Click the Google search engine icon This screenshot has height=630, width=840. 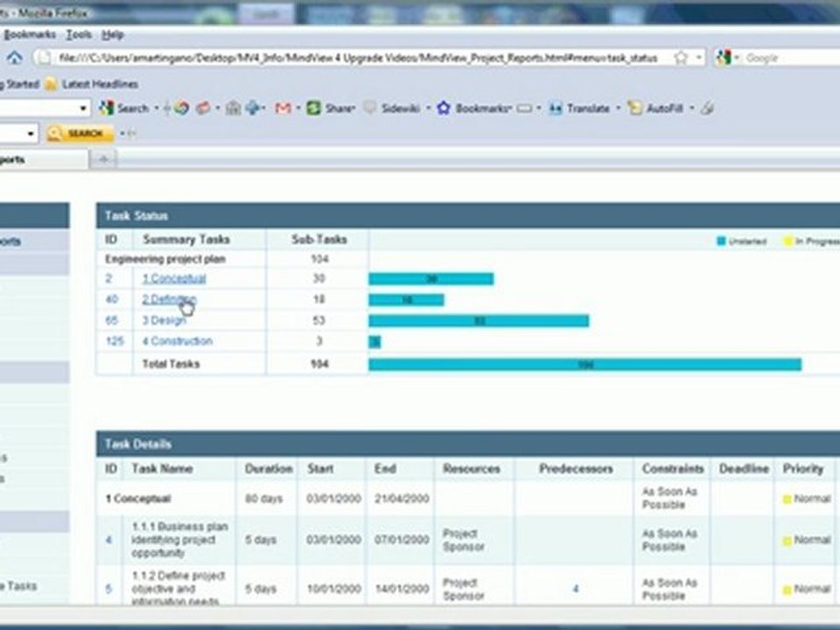click(724, 58)
